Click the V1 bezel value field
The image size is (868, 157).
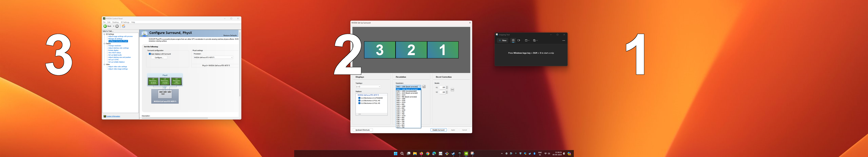[x=442, y=87]
